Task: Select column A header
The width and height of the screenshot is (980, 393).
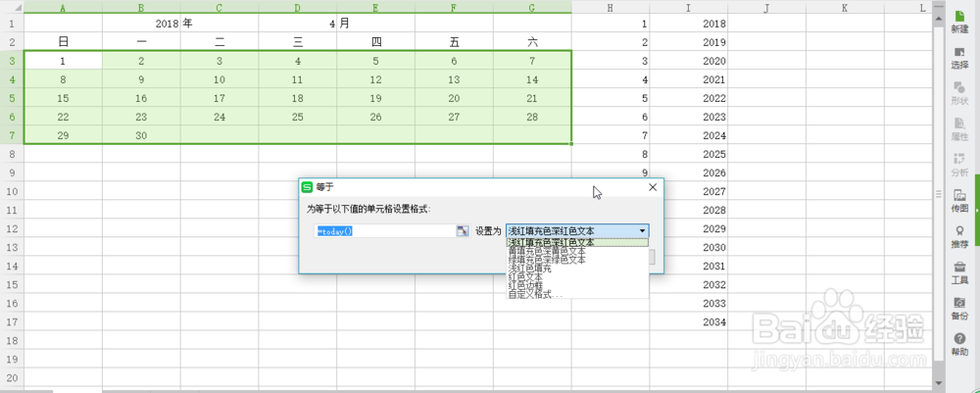Action: tap(63, 8)
